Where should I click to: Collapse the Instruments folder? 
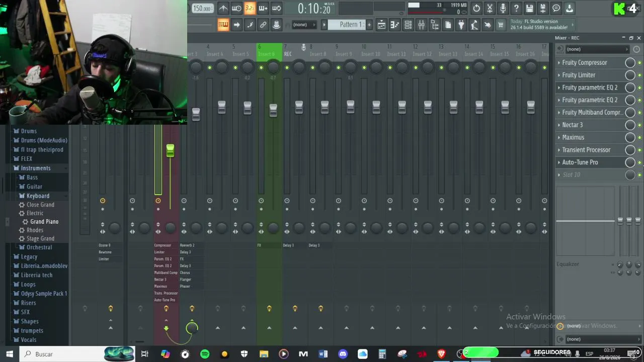click(x=35, y=168)
